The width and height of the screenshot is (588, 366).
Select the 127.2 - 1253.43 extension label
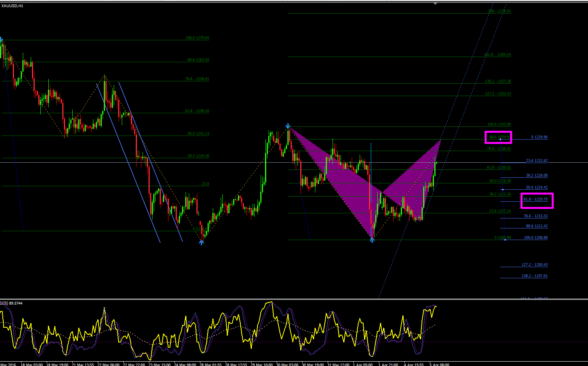(498, 94)
